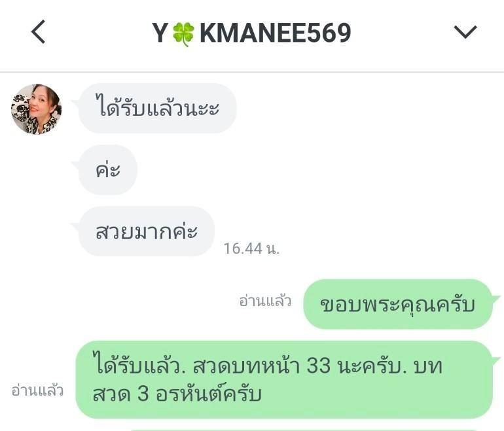Select the "สวยมากค่ะ" message bubble
Screen dimensions: 504x431
(x=147, y=232)
